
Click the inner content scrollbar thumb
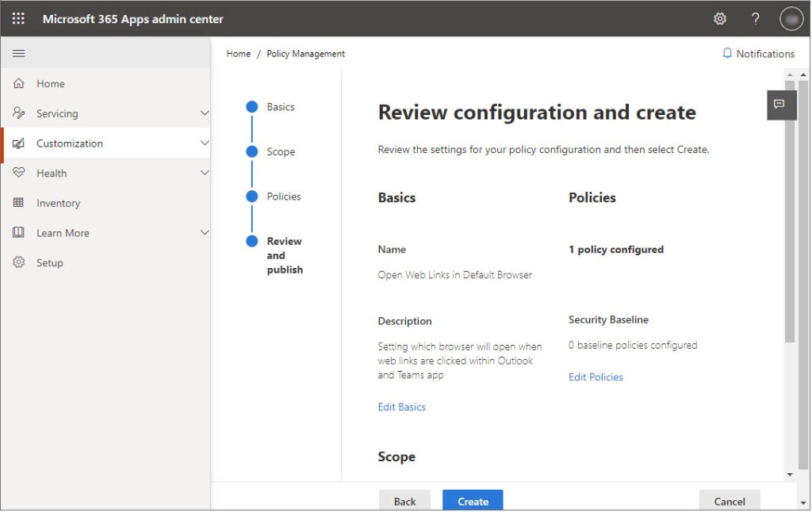[789, 211]
